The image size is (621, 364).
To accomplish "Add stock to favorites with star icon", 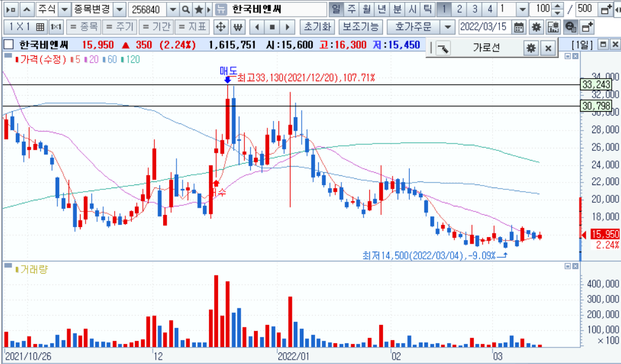I will [199, 9].
